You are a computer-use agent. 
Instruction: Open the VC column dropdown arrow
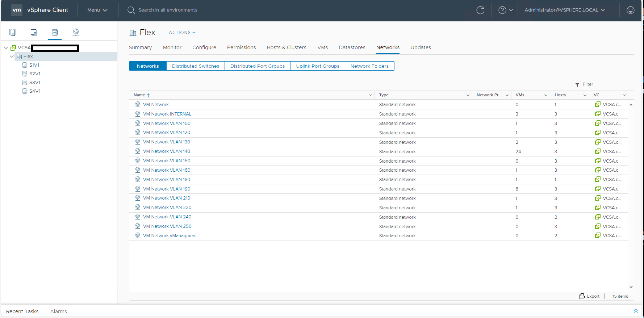point(624,95)
